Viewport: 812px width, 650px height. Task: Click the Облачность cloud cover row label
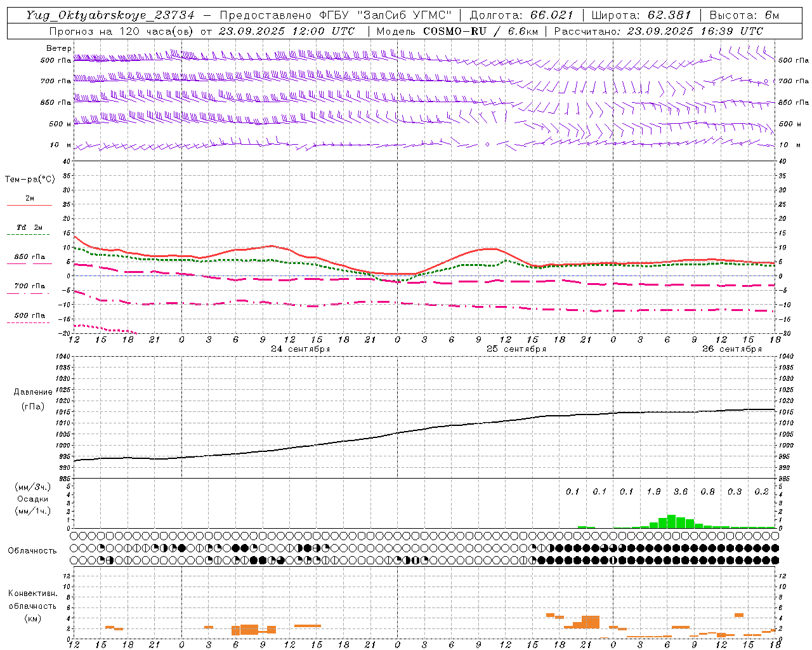32,551
